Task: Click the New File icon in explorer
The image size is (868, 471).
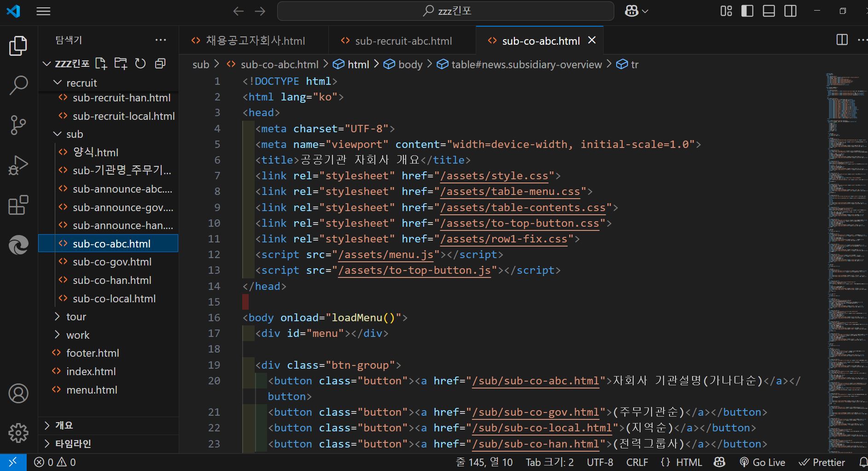Action: pos(101,64)
